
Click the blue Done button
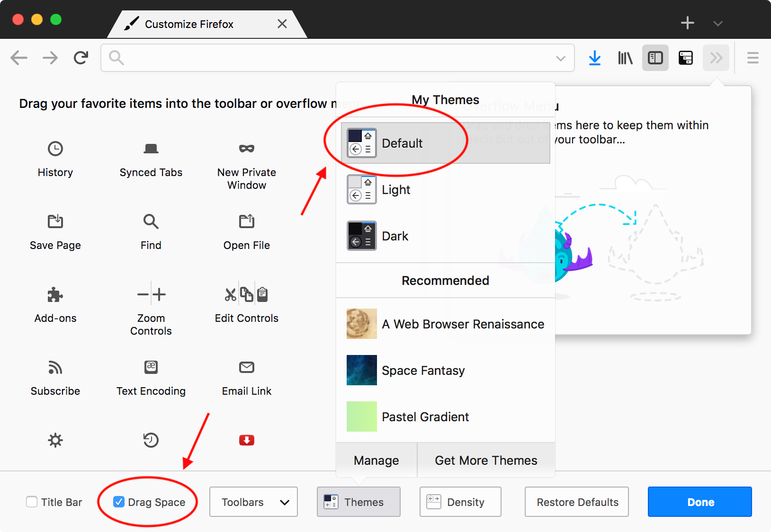700,502
